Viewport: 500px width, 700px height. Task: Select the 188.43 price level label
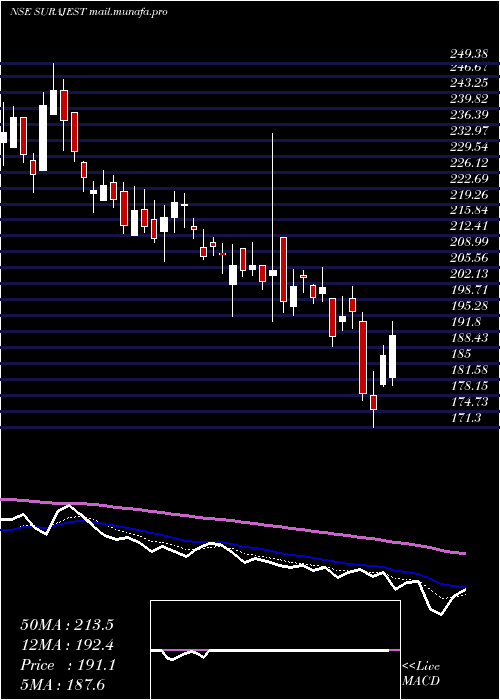point(469,338)
